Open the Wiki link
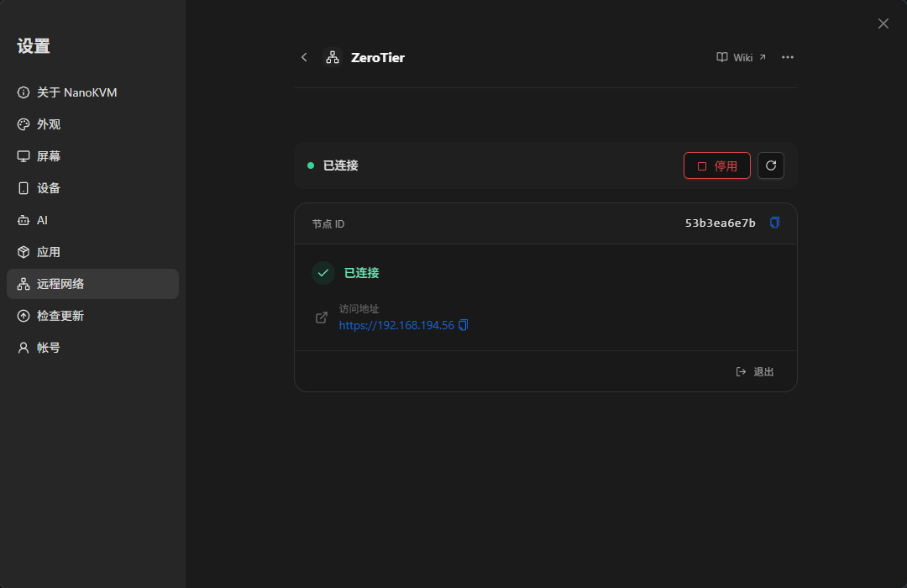This screenshot has width=907, height=588. point(741,57)
